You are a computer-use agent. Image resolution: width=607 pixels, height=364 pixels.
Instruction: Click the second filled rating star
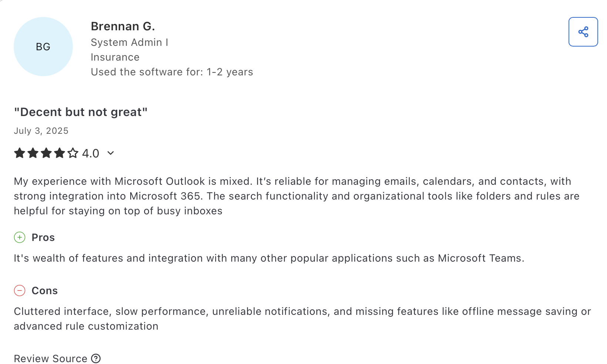coord(33,153)
